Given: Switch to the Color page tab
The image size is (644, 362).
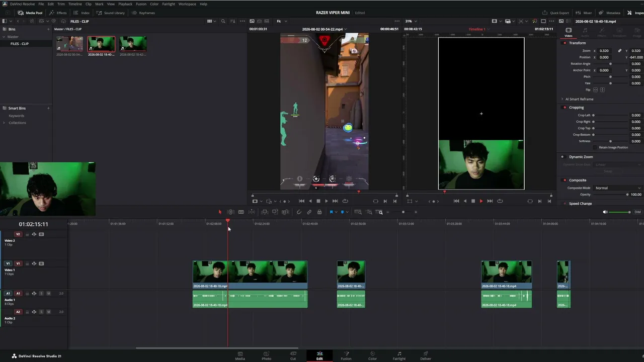Looking at the screenshot, I should pos(372,355).
